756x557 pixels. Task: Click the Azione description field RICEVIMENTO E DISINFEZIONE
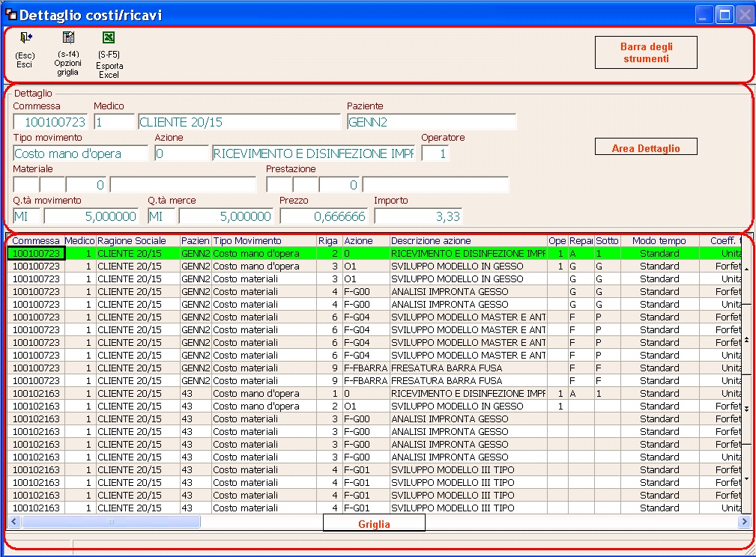[x=313, y=153]
